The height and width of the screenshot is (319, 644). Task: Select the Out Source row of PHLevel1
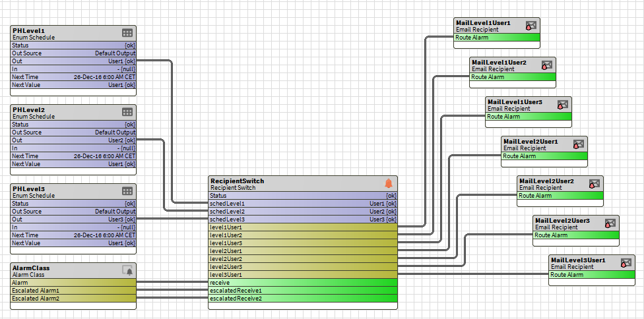[x=73, y=53]
